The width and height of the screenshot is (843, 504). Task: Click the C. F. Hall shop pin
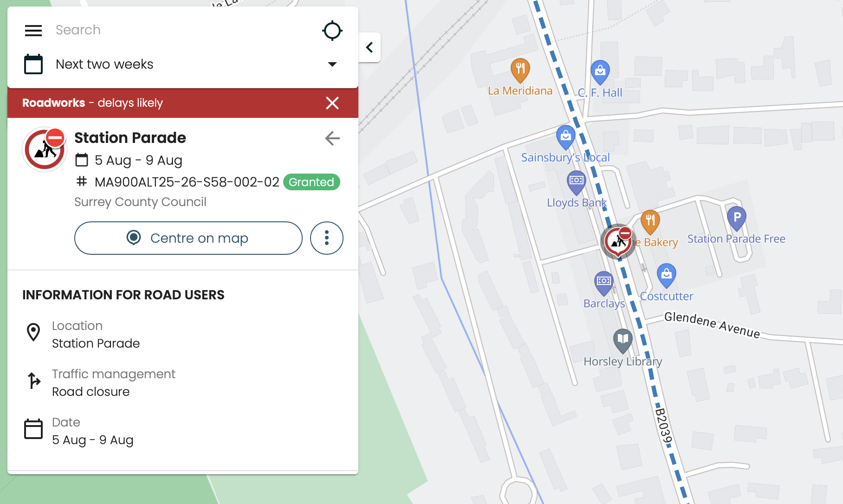pos(600,72)
